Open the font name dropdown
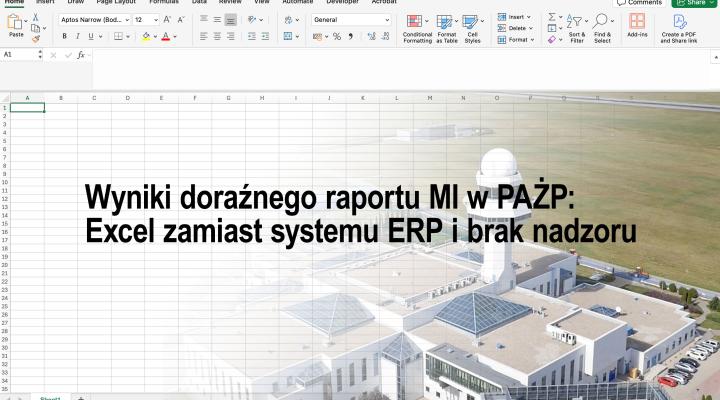Image resolution: width=720 pixels, height=400 pixels. (127, 20)
